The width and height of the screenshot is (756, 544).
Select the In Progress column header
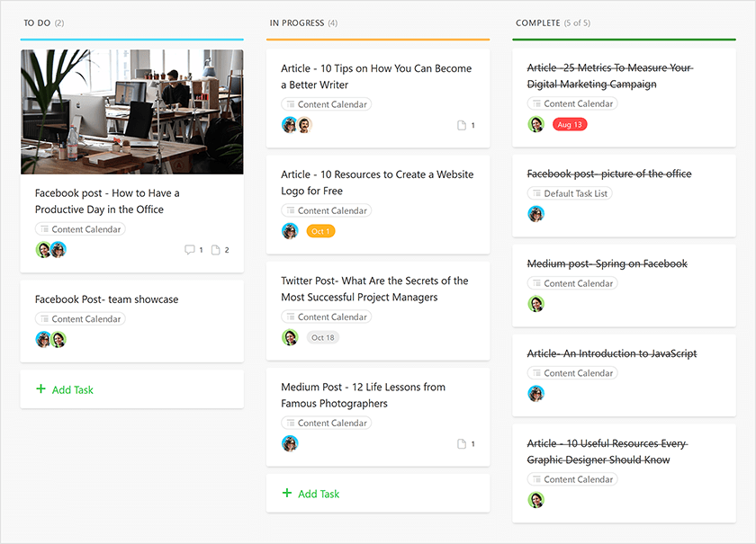tap(296, 23)
